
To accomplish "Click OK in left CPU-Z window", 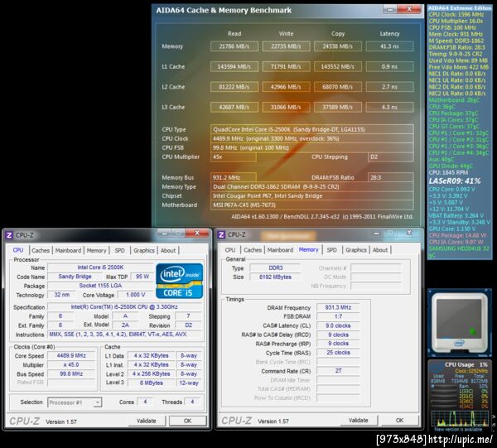I will 188,421.
